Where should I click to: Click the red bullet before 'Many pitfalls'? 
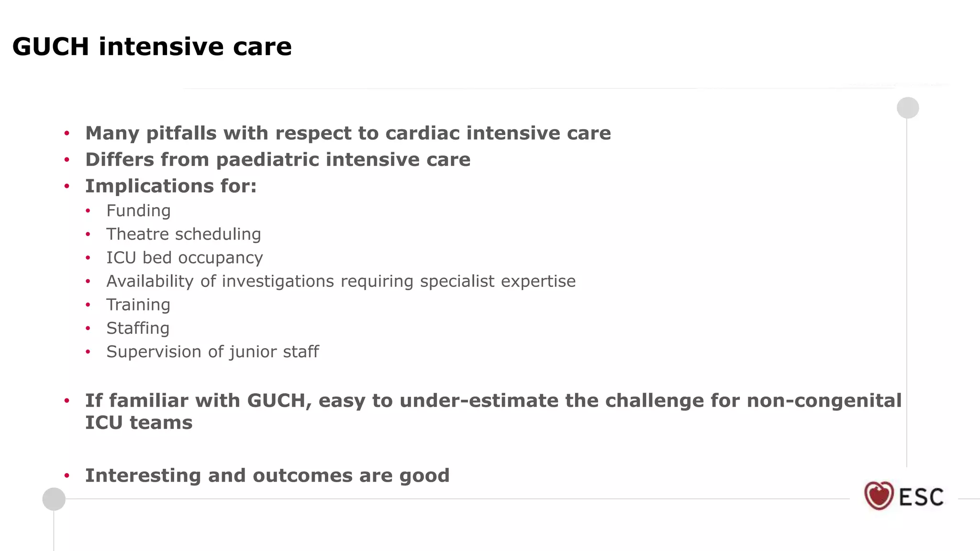67,133
